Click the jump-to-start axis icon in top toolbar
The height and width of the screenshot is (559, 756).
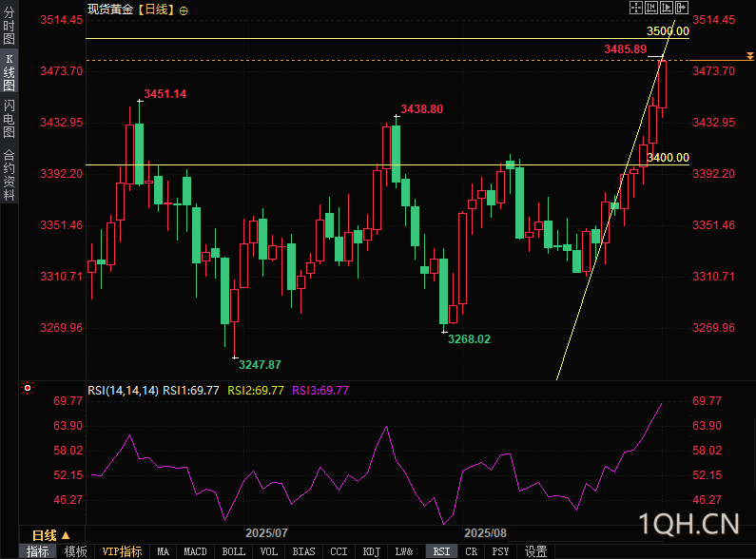pos(651,8)
